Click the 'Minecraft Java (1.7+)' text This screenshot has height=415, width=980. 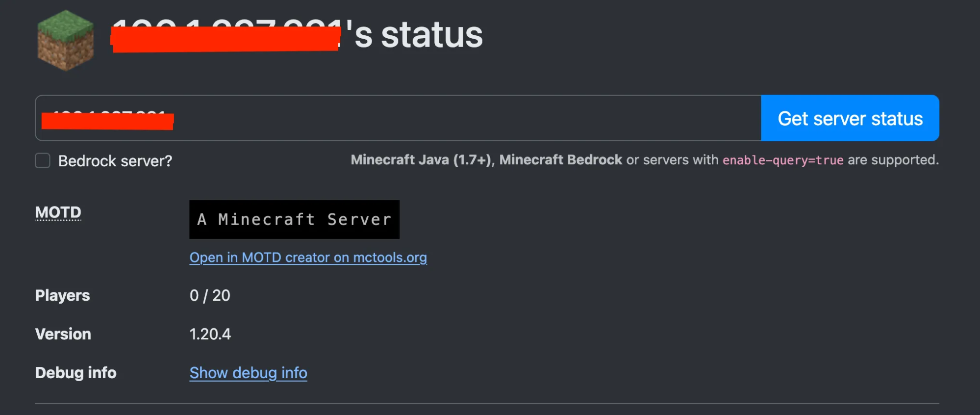click(421, 160)
